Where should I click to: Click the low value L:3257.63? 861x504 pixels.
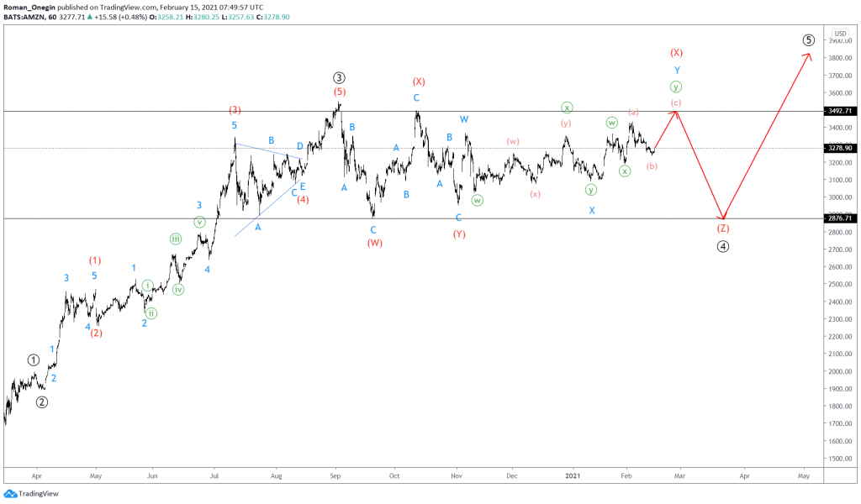point(238,17)
